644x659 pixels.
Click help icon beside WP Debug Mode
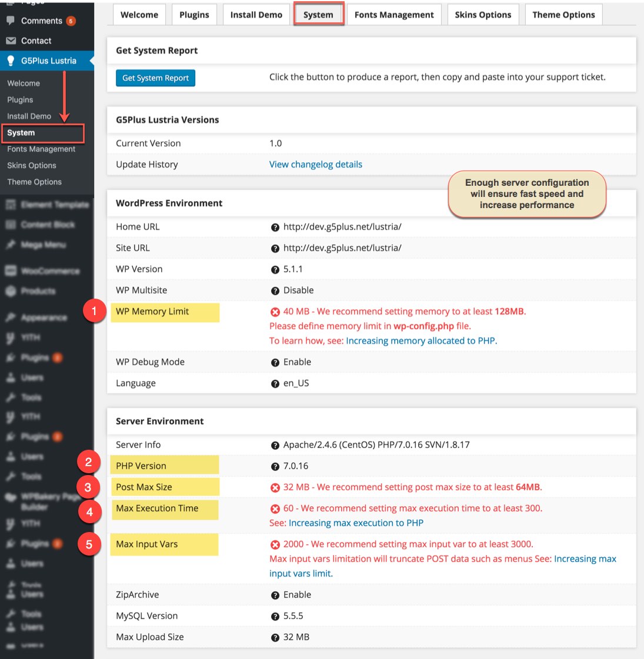click(275, 362)
